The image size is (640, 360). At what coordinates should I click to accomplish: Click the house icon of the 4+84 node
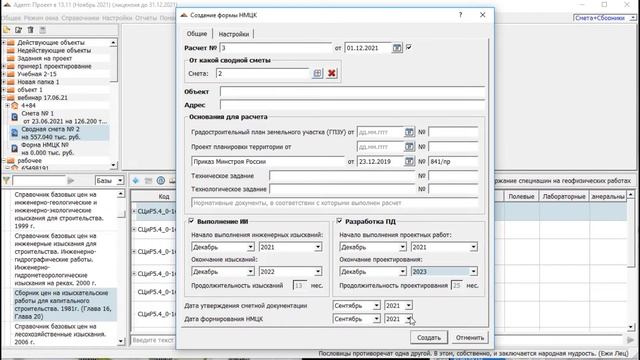coord(15,105)
